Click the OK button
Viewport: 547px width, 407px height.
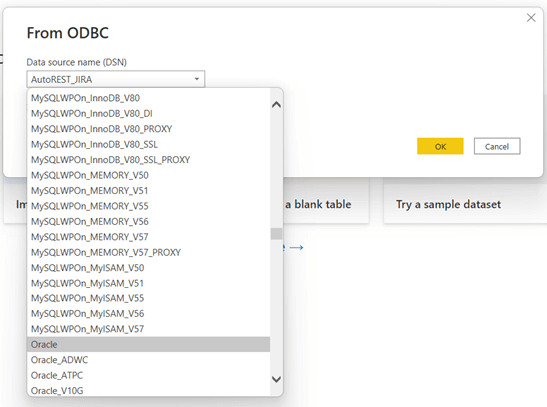pyautogui.click(x=440, y=146)
